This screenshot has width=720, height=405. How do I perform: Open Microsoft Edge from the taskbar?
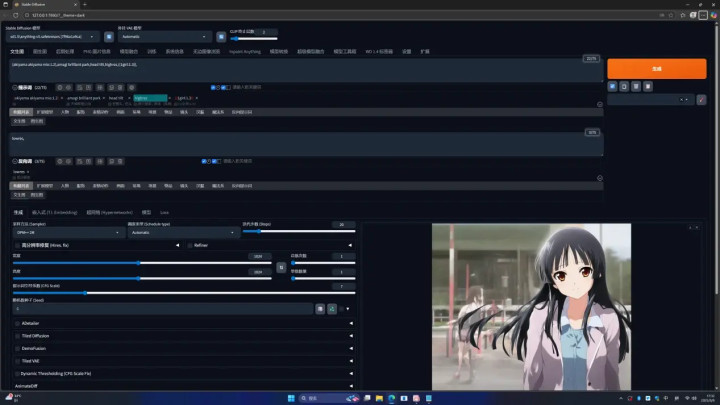pos(392,398)
